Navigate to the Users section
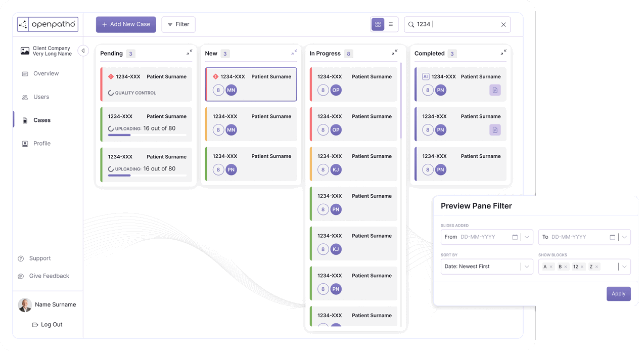The width and height of the screenshot is (644, 351). tap(40, 97)
